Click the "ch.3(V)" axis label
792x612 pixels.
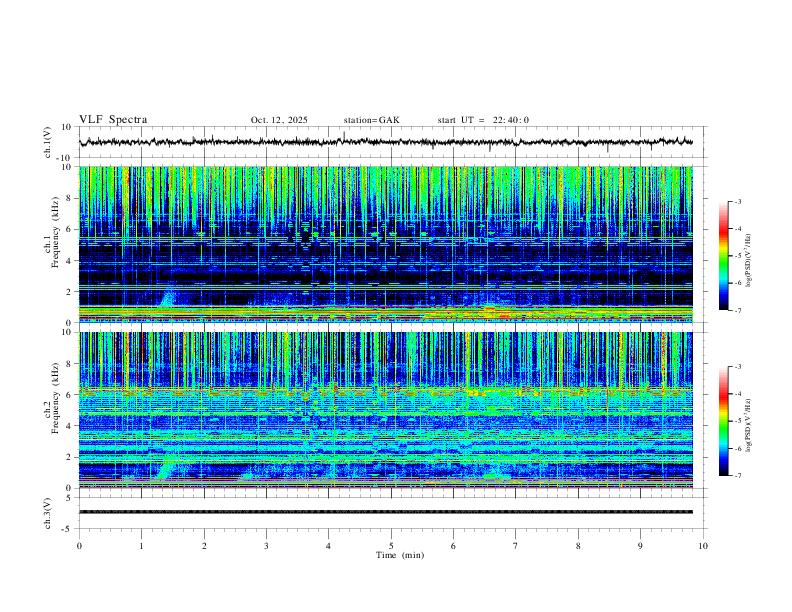pos(48,513)
